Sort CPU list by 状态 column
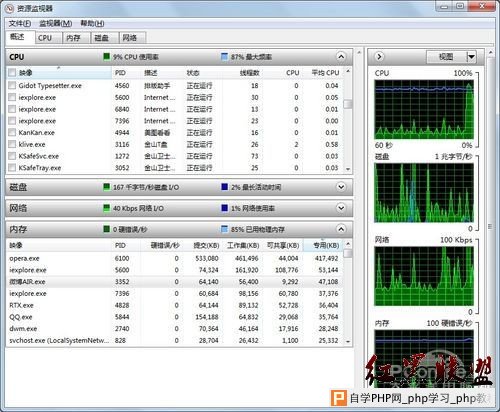 click(x=203, y=73)
